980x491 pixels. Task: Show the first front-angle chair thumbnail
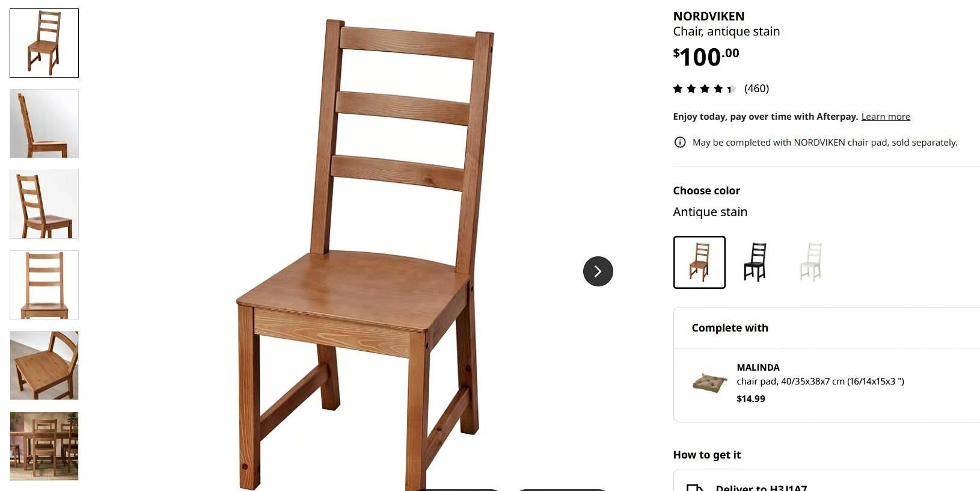coord(44,43)
